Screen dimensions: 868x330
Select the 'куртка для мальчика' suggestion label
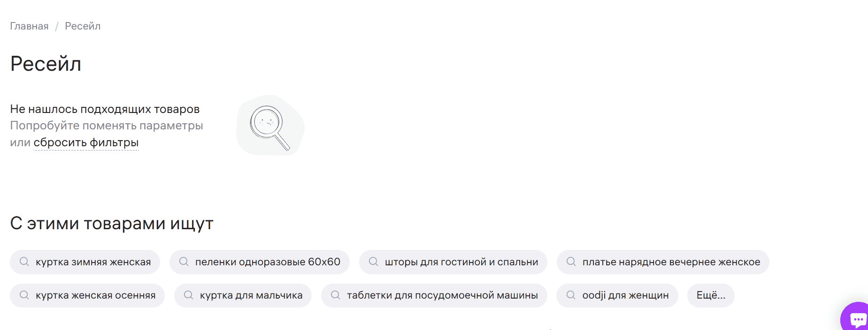(x=251, y=295)
